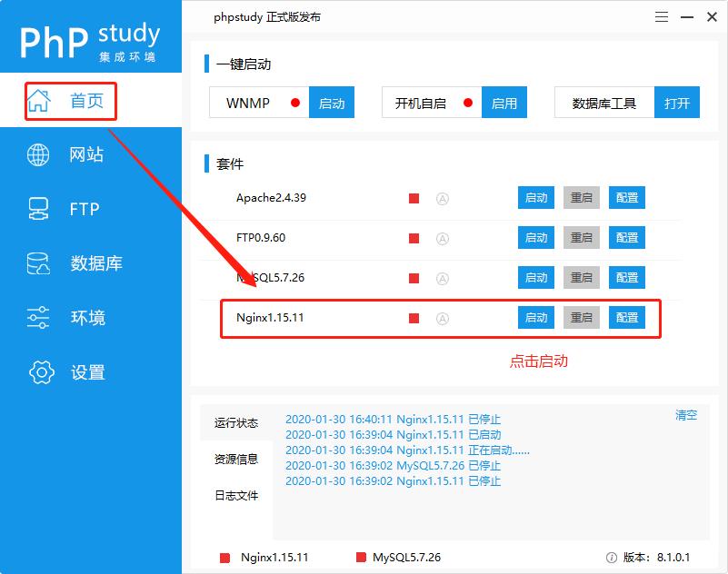Configure Nginx1.15.11 via 配置
Screen dimensions: 728x574
coord(627,317)
